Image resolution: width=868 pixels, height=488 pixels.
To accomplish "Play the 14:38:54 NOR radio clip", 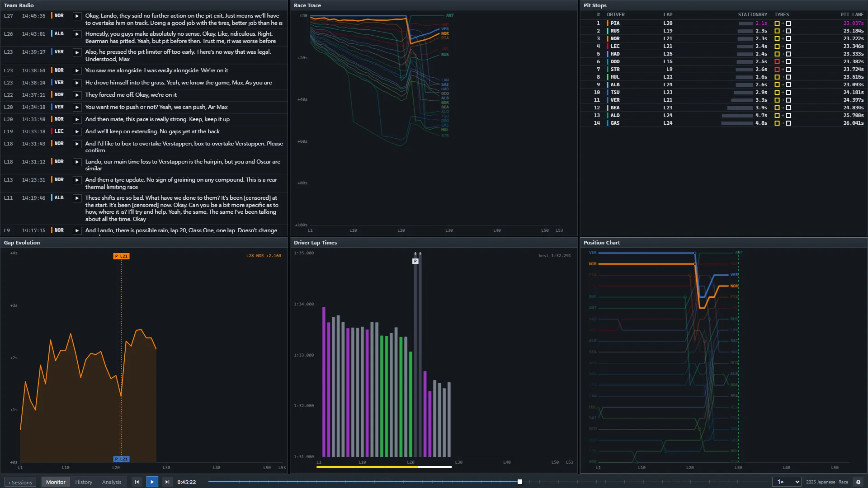I will pos(77,71).
